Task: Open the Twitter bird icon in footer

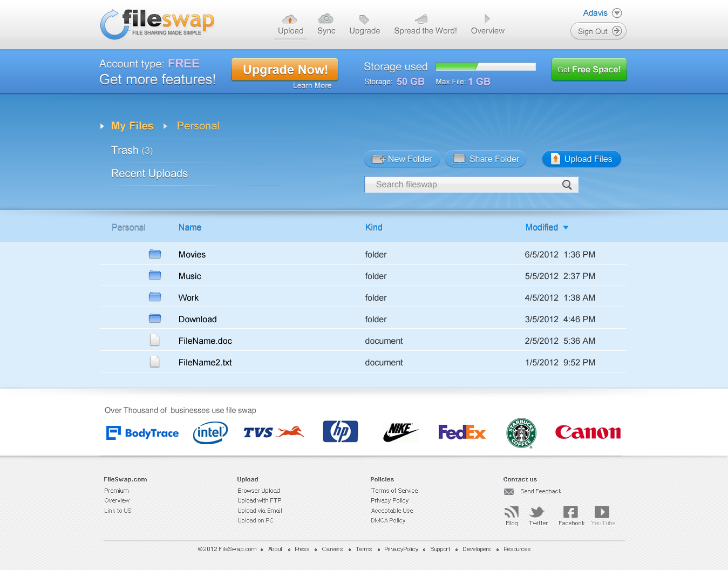Action: (x=537, y=512)
